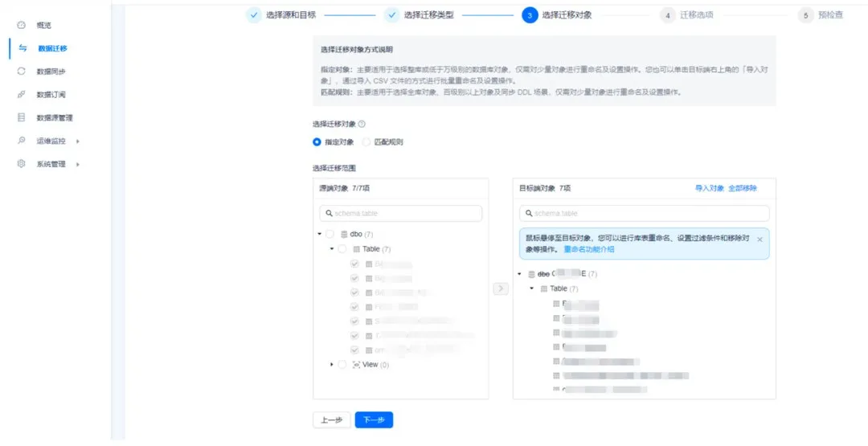Expand the View node in source tree
The width and height of the screenshot is (868, 446).
pos(332,365)
